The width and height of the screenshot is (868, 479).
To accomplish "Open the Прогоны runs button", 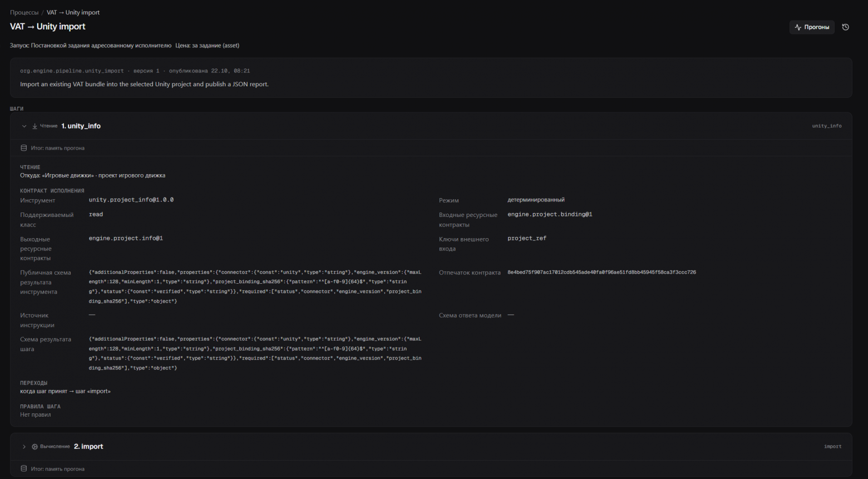I will tap(812, 27).
